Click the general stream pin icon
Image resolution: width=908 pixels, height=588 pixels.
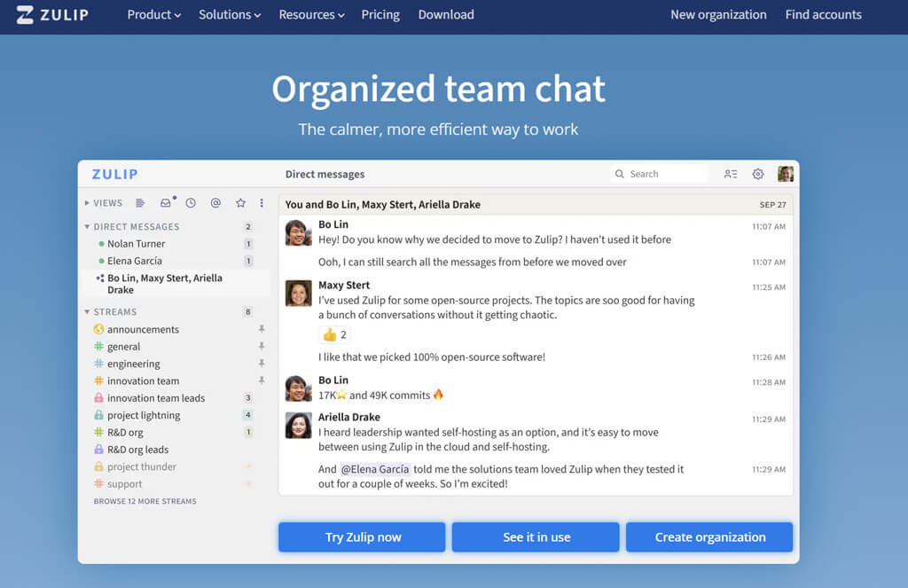262,346
